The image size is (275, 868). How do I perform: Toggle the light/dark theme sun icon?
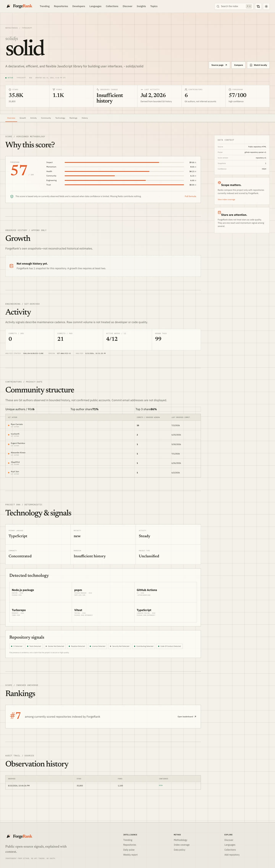pos(266,6)
